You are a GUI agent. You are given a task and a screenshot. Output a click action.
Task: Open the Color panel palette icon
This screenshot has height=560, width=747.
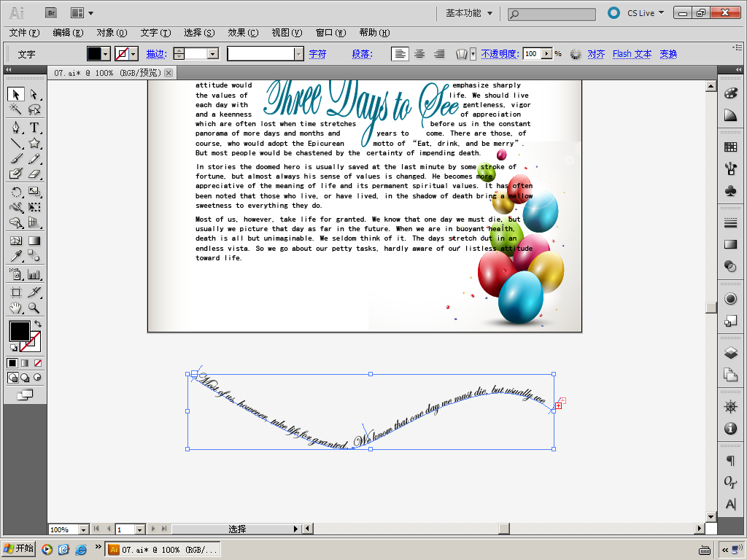(730, 93)
